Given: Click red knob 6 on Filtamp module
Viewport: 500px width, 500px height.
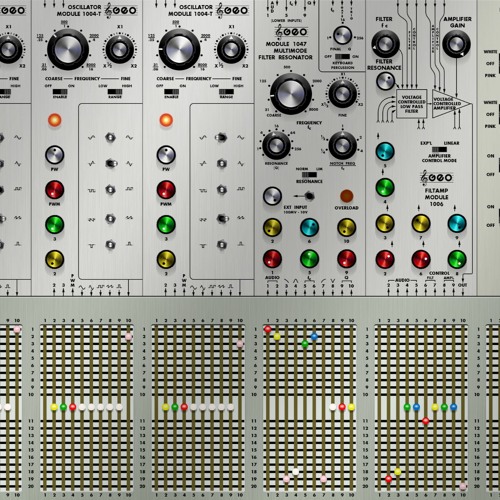Looking at the screenshot, I should 421,259.
